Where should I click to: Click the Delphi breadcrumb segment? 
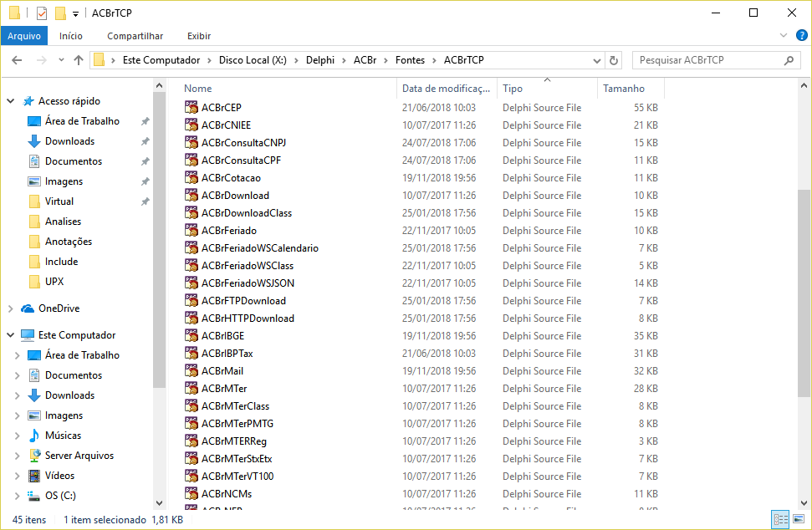tap(320, 60)
